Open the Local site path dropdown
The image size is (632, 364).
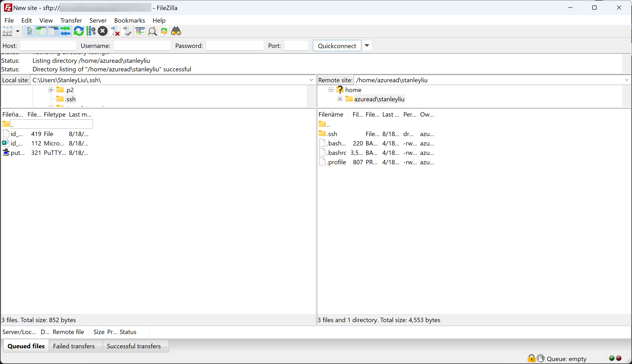click(x=311, y=80)
